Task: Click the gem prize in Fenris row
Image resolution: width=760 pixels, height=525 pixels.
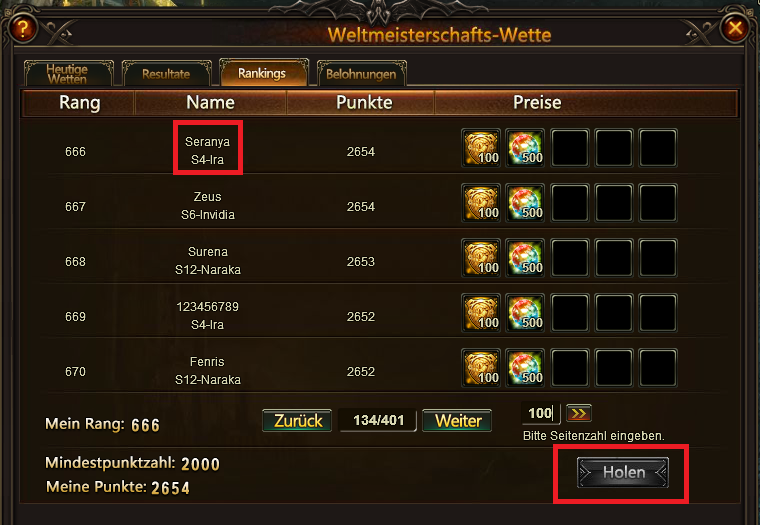Action: (525, 367)
